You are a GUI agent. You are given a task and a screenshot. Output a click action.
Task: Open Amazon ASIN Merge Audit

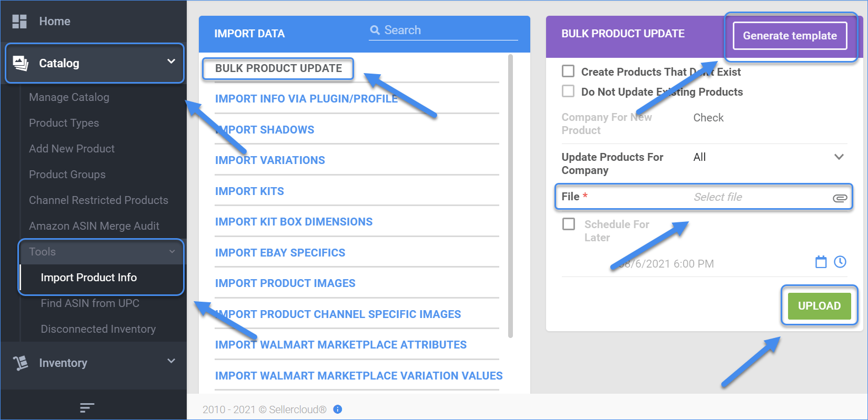[94, 226]
